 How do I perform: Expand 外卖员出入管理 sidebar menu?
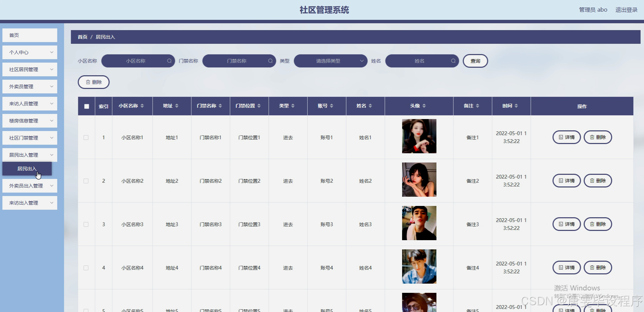point(30,186)
